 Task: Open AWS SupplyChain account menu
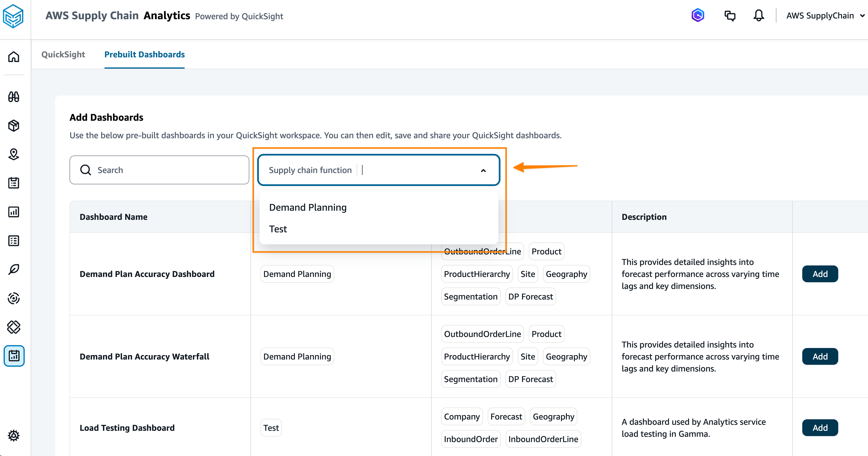click(825, 16)
